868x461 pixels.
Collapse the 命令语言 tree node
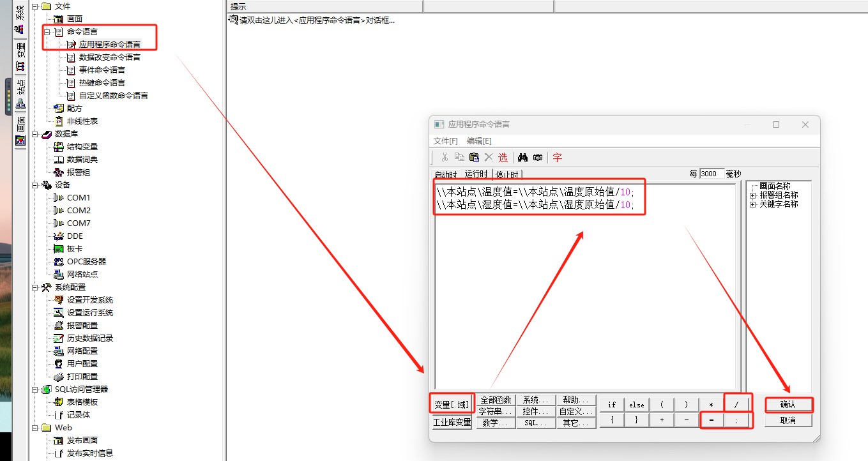(47, 31)
